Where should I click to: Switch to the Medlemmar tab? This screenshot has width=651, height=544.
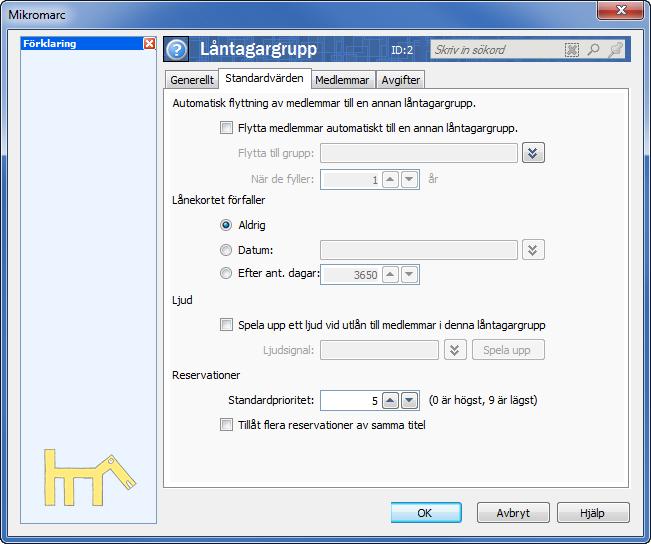coord(342,80)
